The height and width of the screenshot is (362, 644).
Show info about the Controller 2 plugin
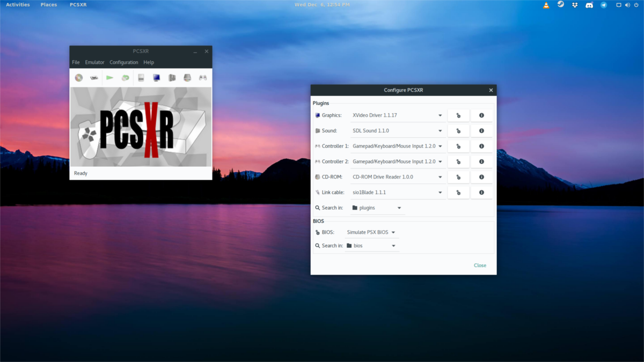coord(481,161)
